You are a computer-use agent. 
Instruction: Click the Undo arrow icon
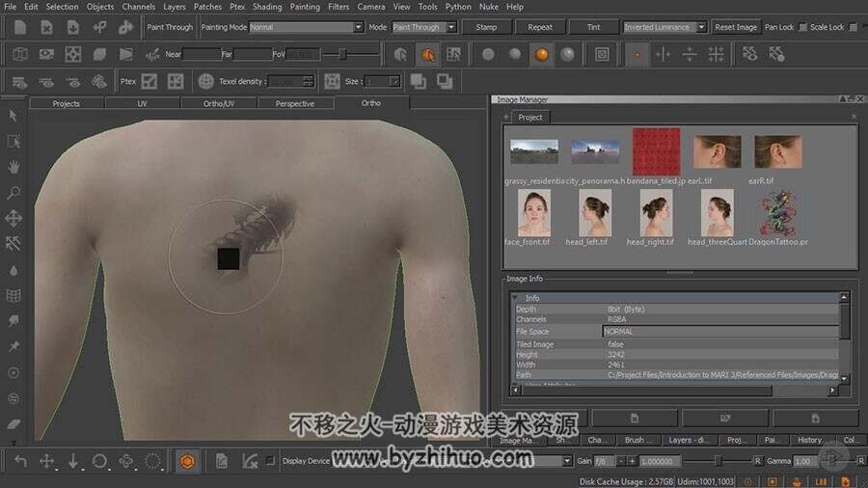click(20, 461)
